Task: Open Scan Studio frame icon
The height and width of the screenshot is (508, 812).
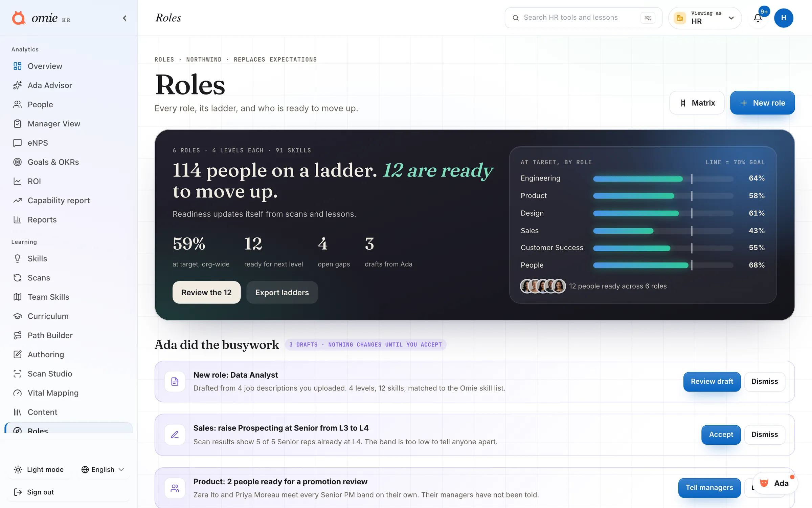Action: [17, 374]
